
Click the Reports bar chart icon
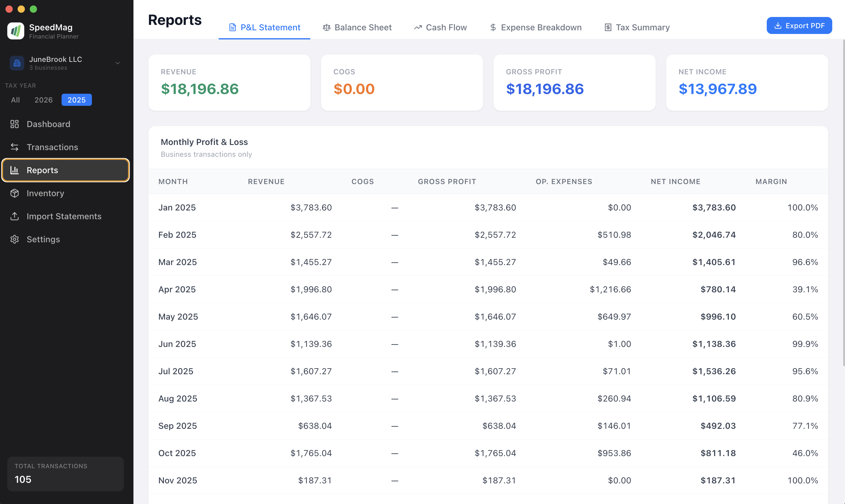tap(14, 170)
